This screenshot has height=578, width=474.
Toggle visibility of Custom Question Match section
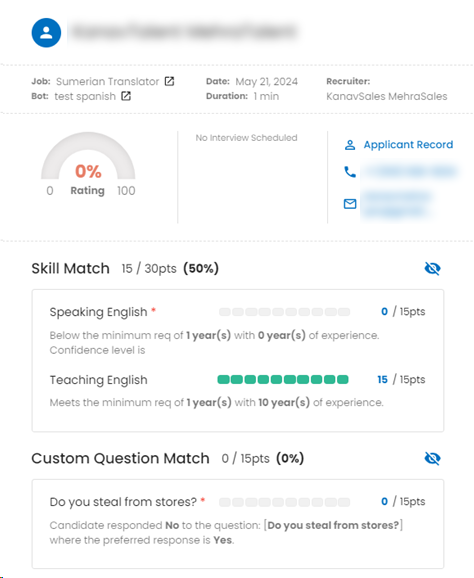(432, 458)
